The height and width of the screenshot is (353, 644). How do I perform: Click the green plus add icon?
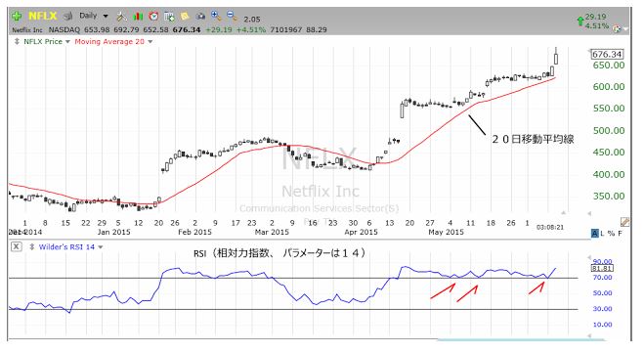click(x=17, y=17)
